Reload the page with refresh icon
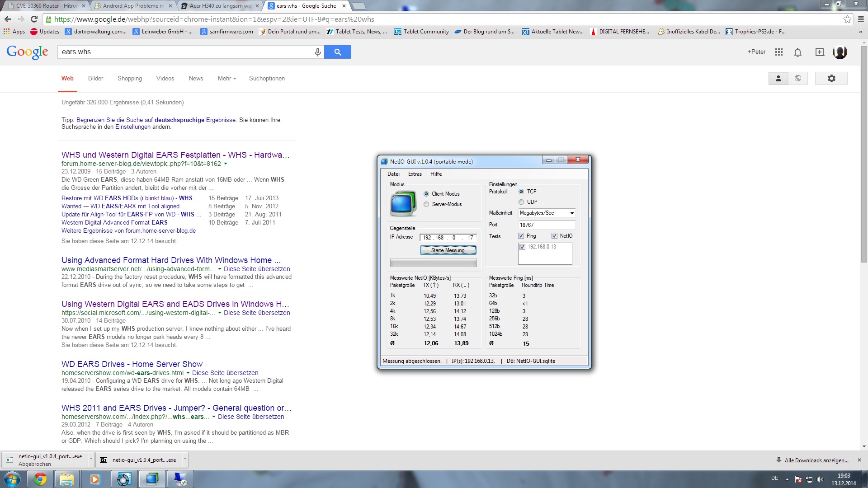Image resolution: width=868 pixels, height=488 pixels. [x=34, y=19]
